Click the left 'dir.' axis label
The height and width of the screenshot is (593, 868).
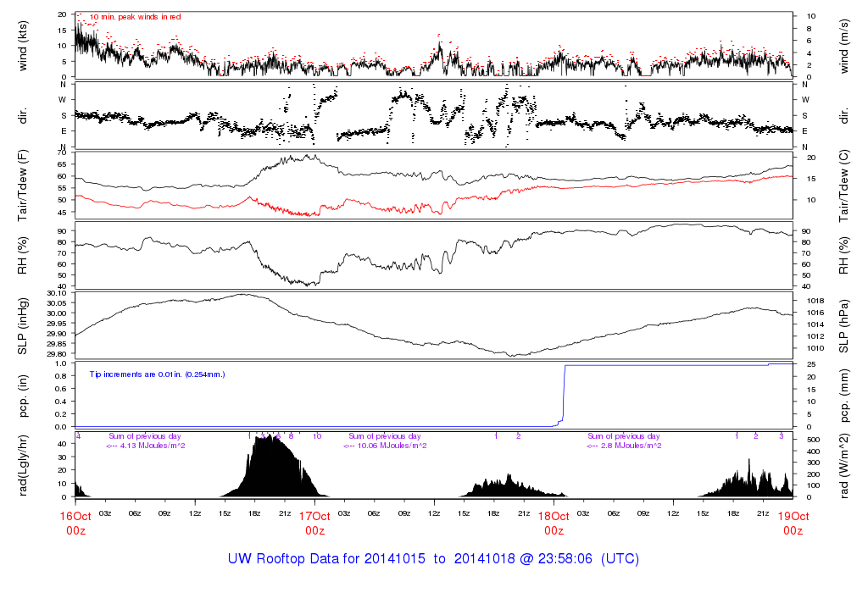pyautogui.click(x=23, y=116)
